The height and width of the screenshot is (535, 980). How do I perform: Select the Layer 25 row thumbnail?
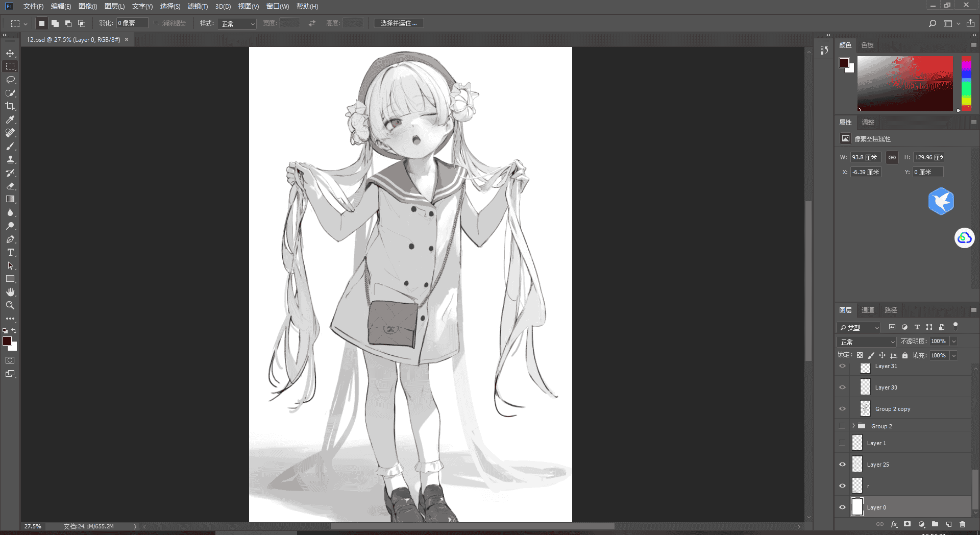pyautogui.click(x=857, y=465)
